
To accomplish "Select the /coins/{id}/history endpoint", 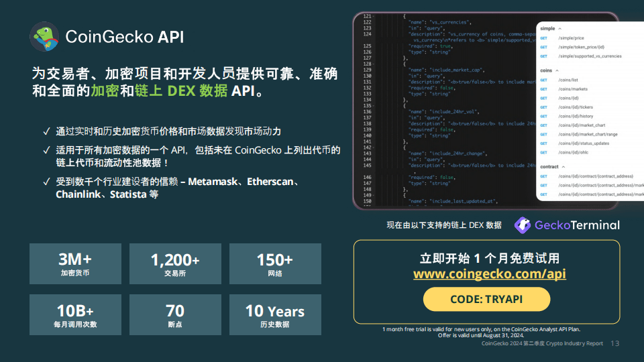I will pyautogui.click(x=576, y=116).
